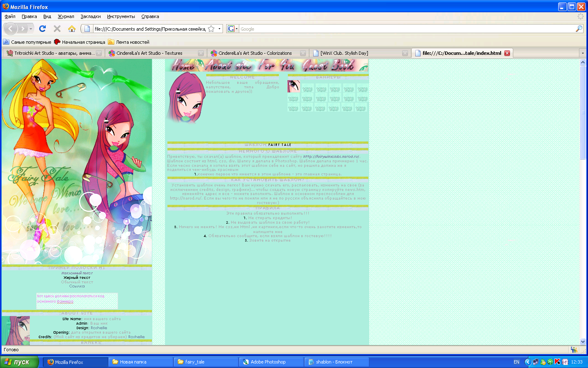Screen dimensions: 588x368
Task: Open the Вид menu
Action: point(47,16)
